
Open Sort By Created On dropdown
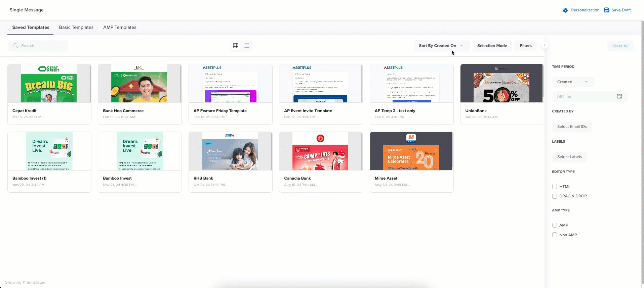(x=441, y=46)
